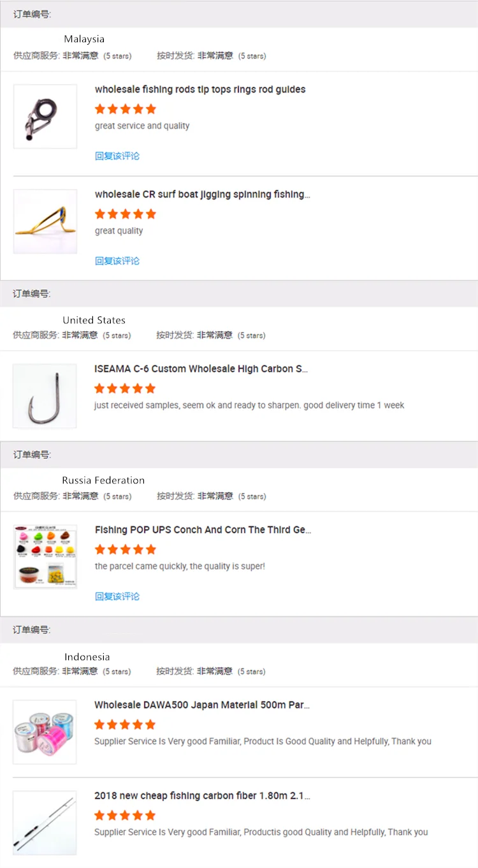Click the rod tip top ring thumbnail
The image size is (478, 868).
(45, 117)
